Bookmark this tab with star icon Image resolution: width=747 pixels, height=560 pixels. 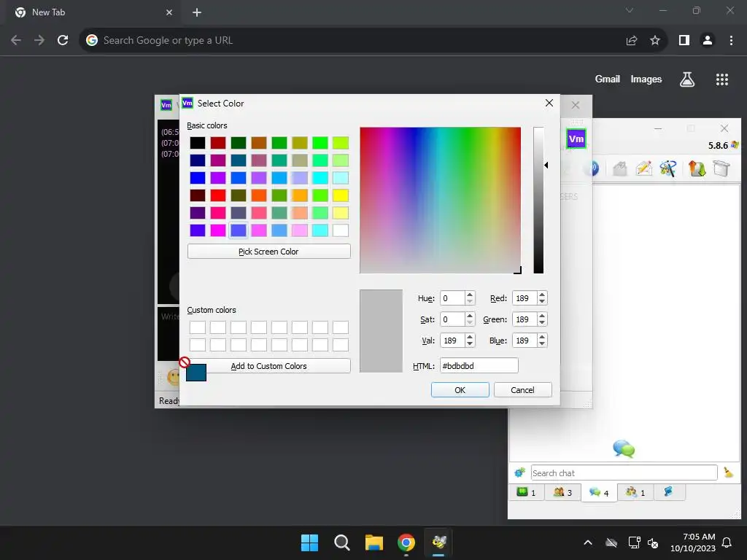coord(655,41)
